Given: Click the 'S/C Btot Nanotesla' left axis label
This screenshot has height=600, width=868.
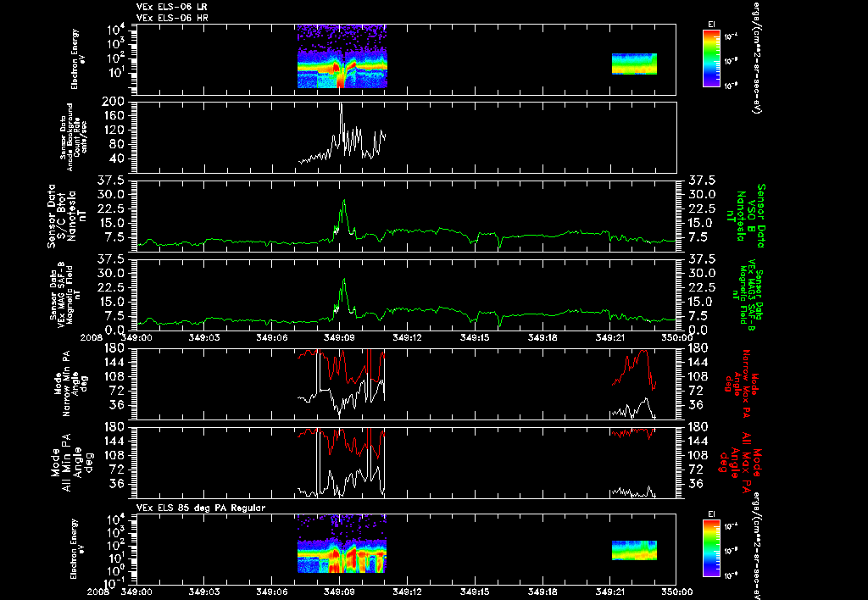Looking at the screenshot, I should (x=67, y=216).
